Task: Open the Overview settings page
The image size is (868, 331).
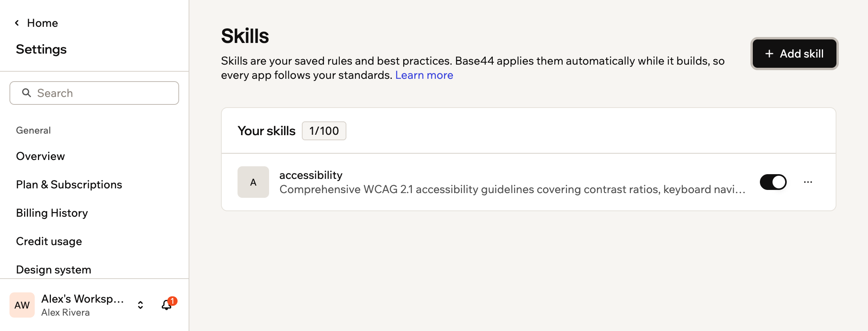Action: tap(40, 156)
